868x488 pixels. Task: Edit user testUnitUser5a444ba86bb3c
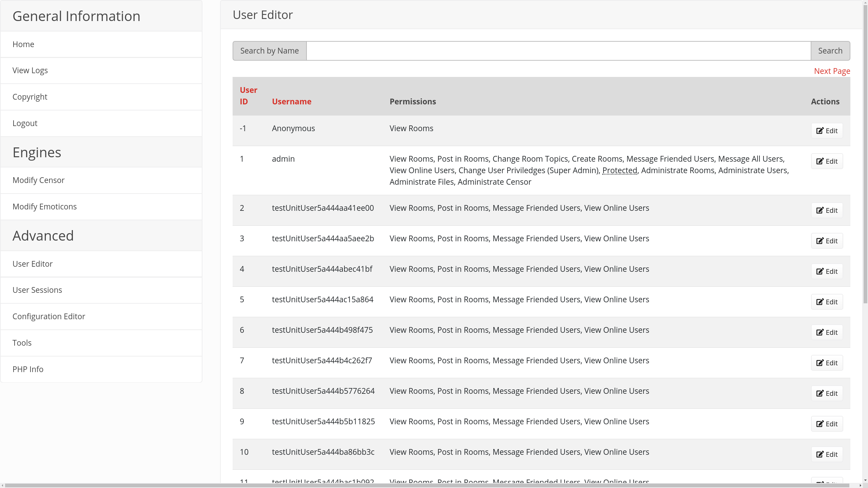827,454
